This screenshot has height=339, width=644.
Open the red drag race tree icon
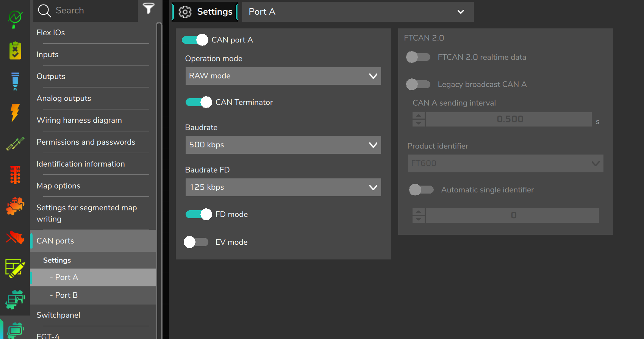15,175
